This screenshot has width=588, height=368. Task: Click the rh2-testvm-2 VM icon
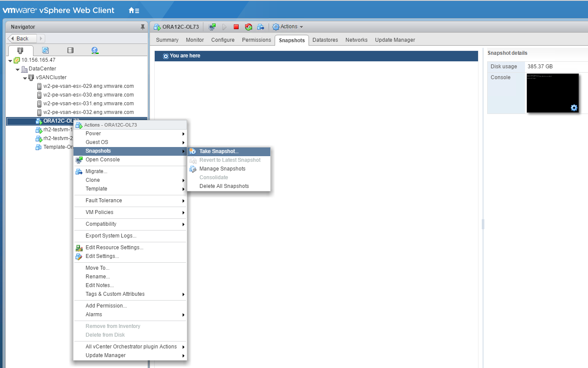click(x=39, y=139)
